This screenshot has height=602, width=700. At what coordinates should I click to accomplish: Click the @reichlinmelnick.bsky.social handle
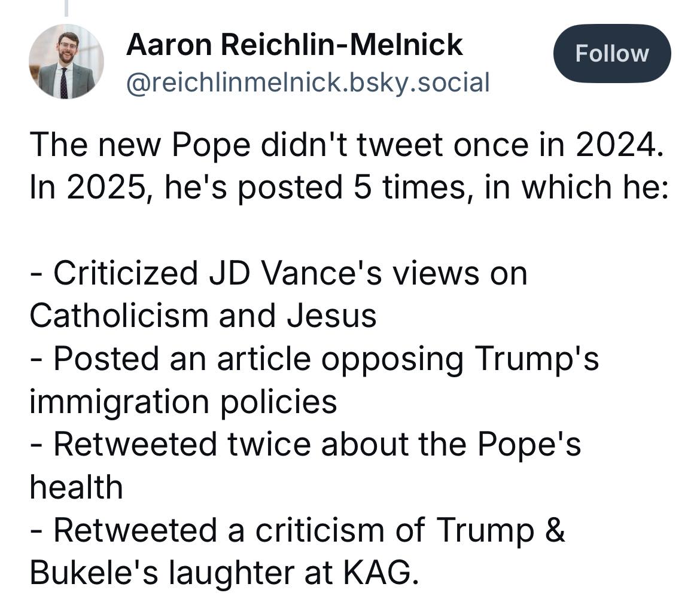308,82
